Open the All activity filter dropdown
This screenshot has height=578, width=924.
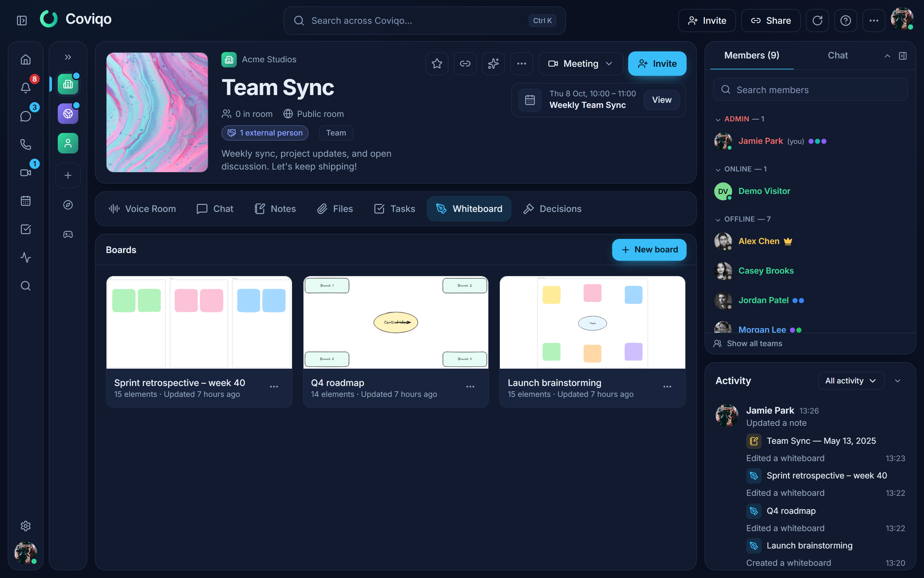(851, 381)
